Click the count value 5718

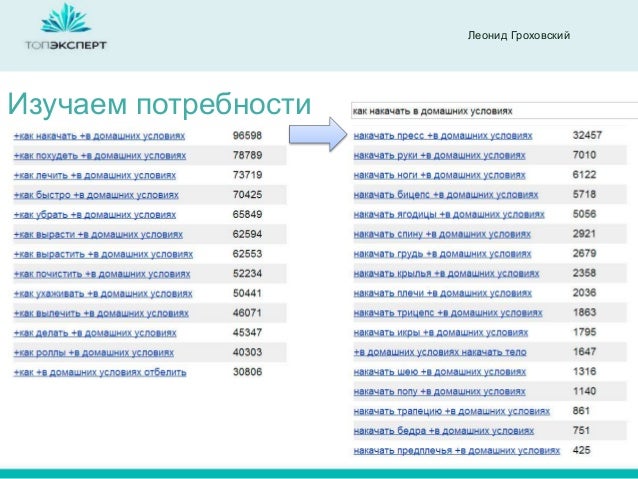pyautogui.click(x=584, y=194)
